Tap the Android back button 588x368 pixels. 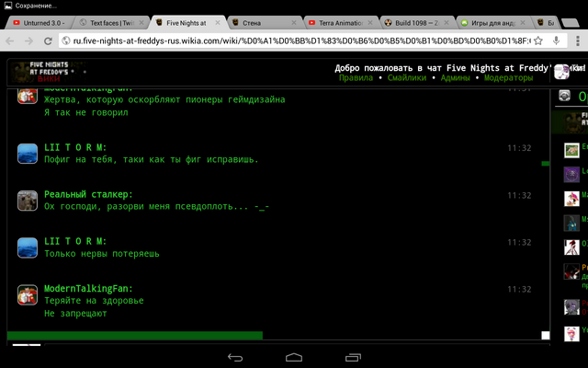pos(235,358)
